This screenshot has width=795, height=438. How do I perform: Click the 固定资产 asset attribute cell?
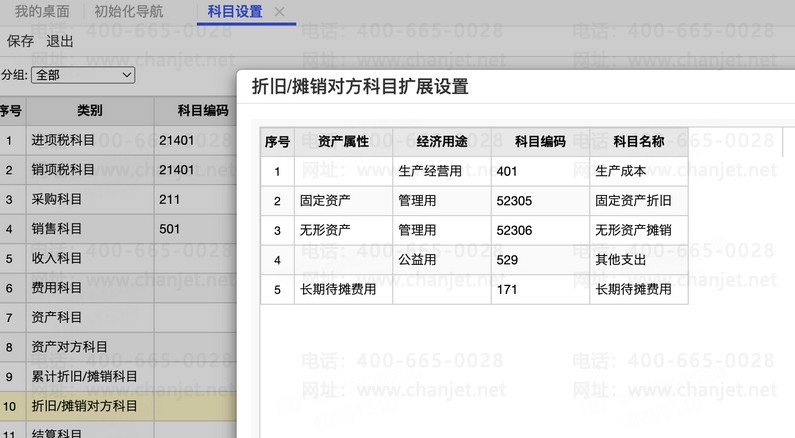point(343,201)
